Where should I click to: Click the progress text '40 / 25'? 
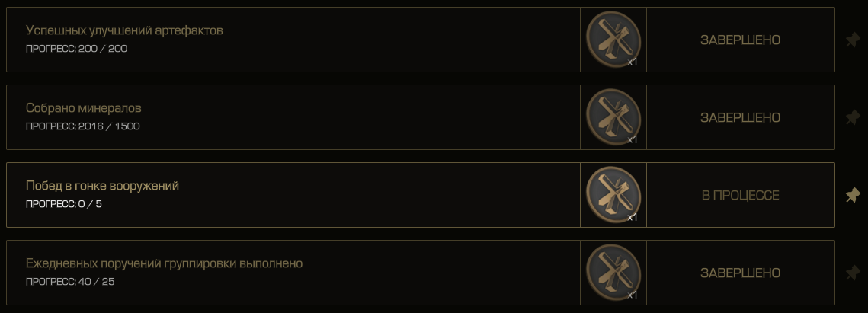pos(96,282)
